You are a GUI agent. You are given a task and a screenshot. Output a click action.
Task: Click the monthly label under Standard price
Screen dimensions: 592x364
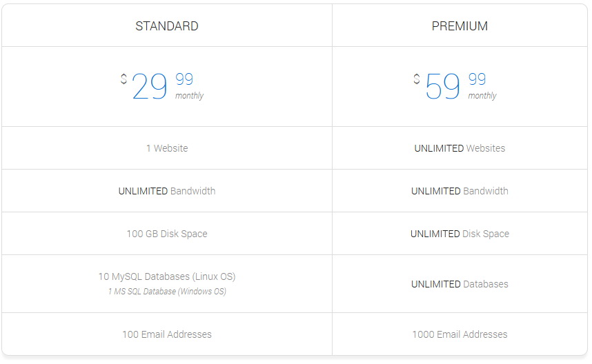tap(189, 96)
